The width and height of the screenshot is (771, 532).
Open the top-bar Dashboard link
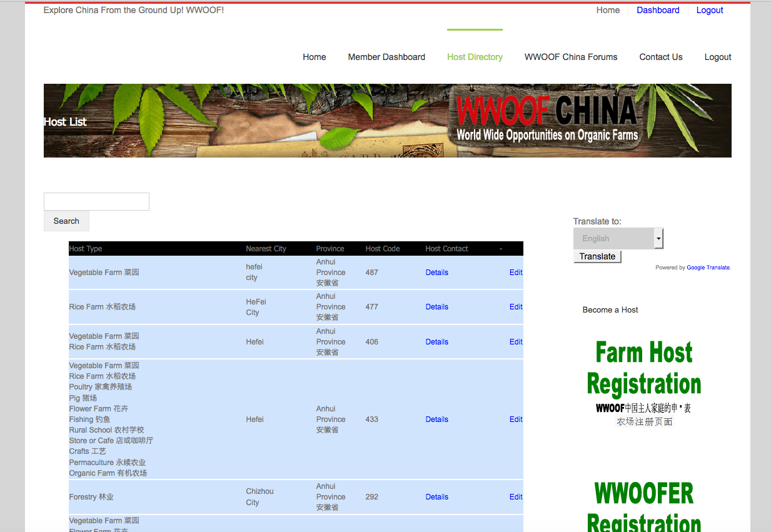(658, 10)
